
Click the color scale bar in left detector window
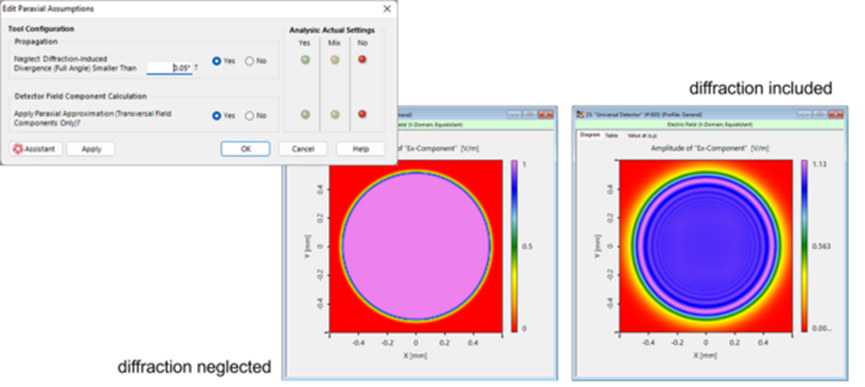(x=515, y=245)
